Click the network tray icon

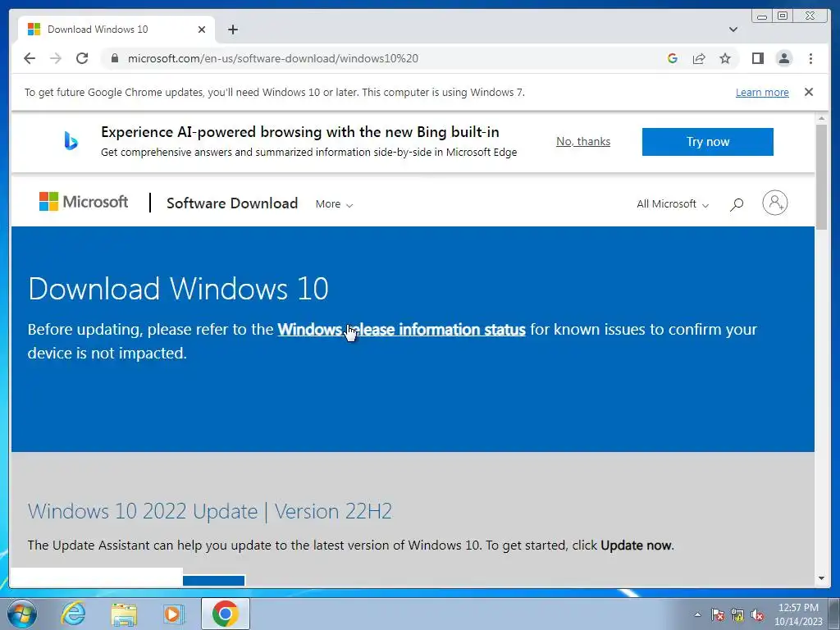(737, 614)
